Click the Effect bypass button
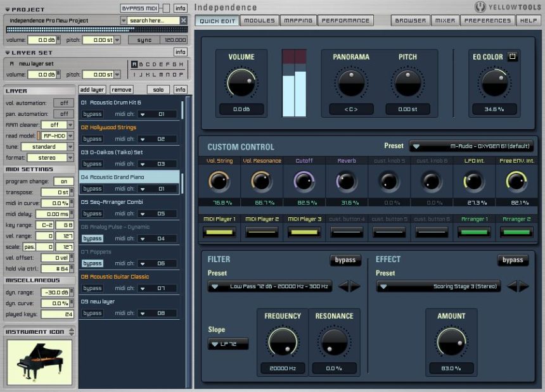Image resolution: width=545 pixels, height=392 pixels. coord(512,260)
